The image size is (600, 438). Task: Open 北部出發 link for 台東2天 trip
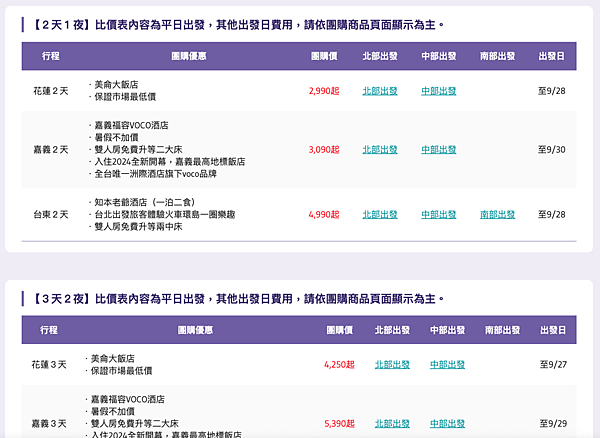coord(380,215)
